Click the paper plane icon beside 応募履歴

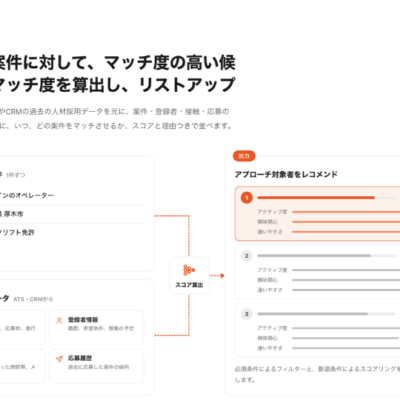59,359
